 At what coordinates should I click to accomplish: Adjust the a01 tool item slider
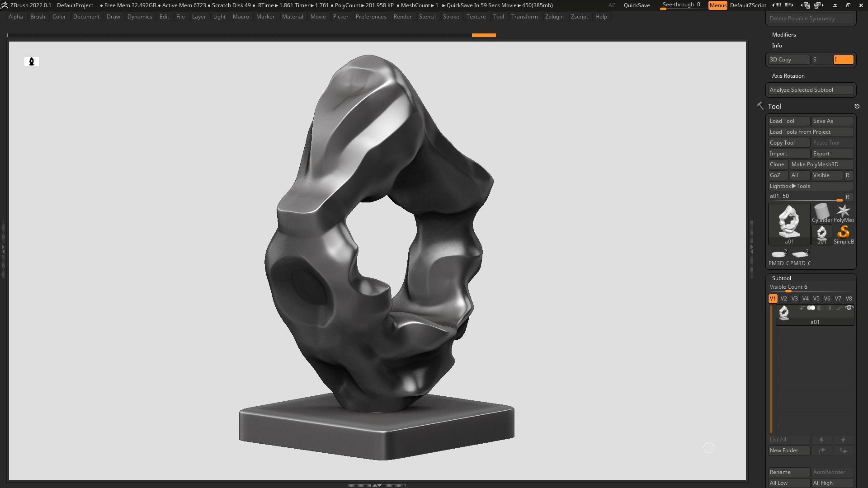[x=806, y=197]
